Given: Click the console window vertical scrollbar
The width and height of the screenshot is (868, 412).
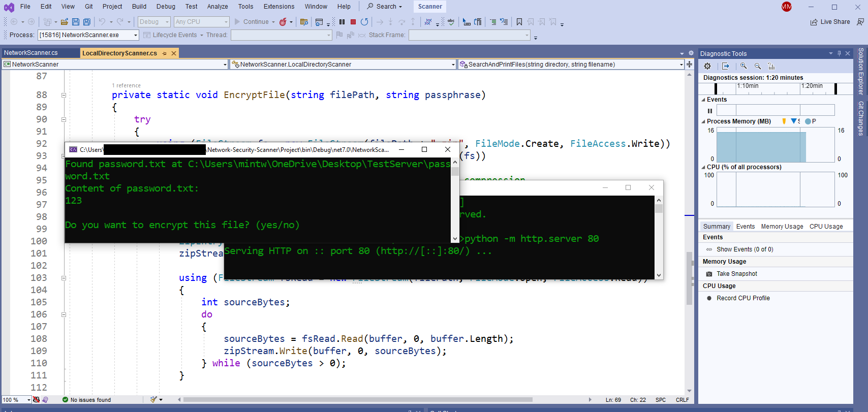Looking at the screenshot, I should pos(455,200).
